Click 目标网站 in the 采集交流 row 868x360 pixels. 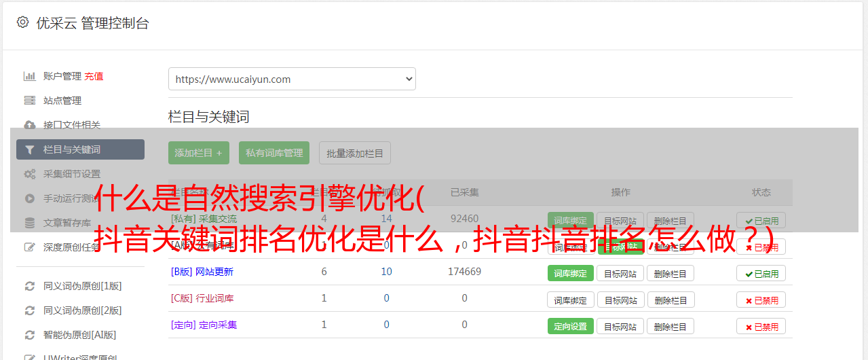[620, 220]
